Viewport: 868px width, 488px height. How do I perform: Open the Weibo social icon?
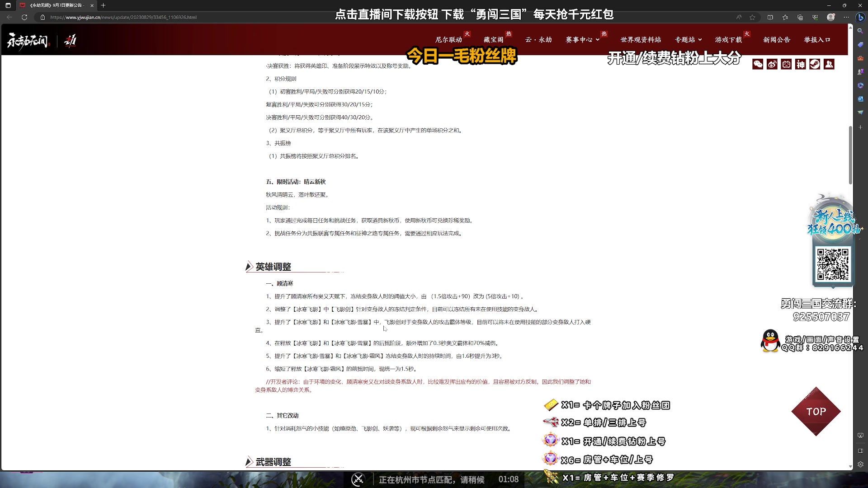(x=772, y=64)
